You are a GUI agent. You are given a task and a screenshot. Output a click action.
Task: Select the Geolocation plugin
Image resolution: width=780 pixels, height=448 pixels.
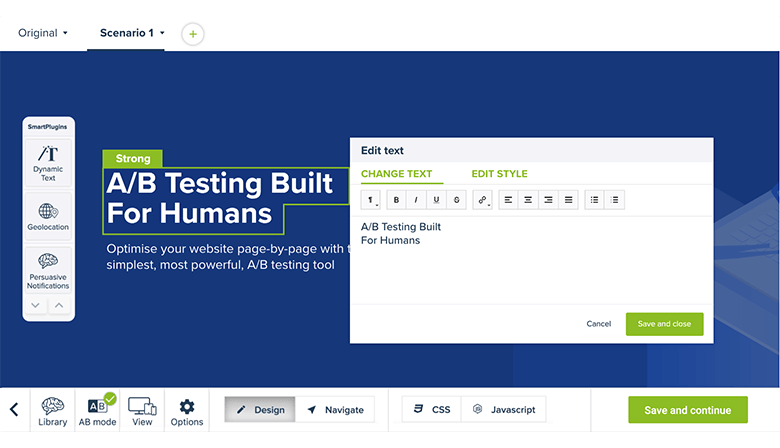click(48, 217)
